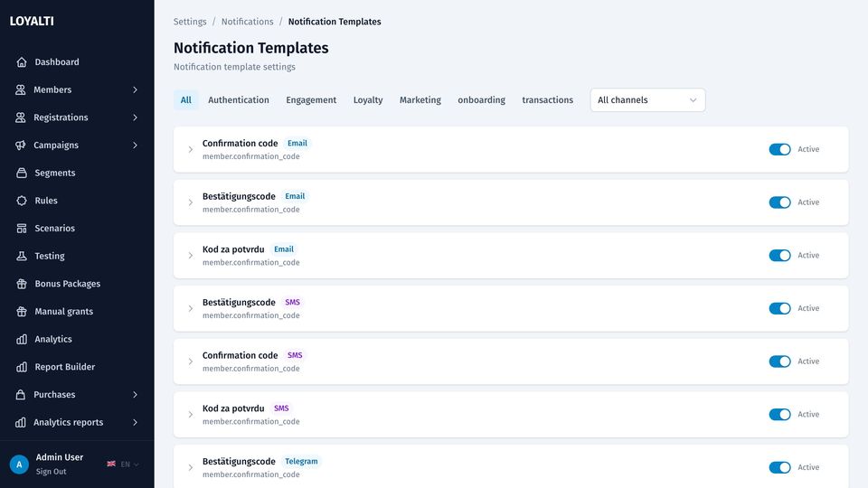Select the All tab
The width and height of the screenshot is (868, 488).
[x=186, y=100]
